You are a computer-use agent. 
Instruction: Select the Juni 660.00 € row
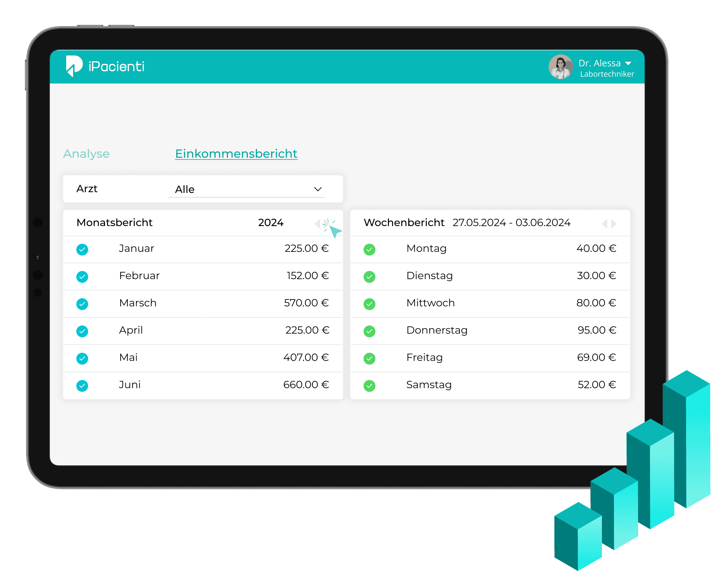pyautogui.click(x=203, y=385)
